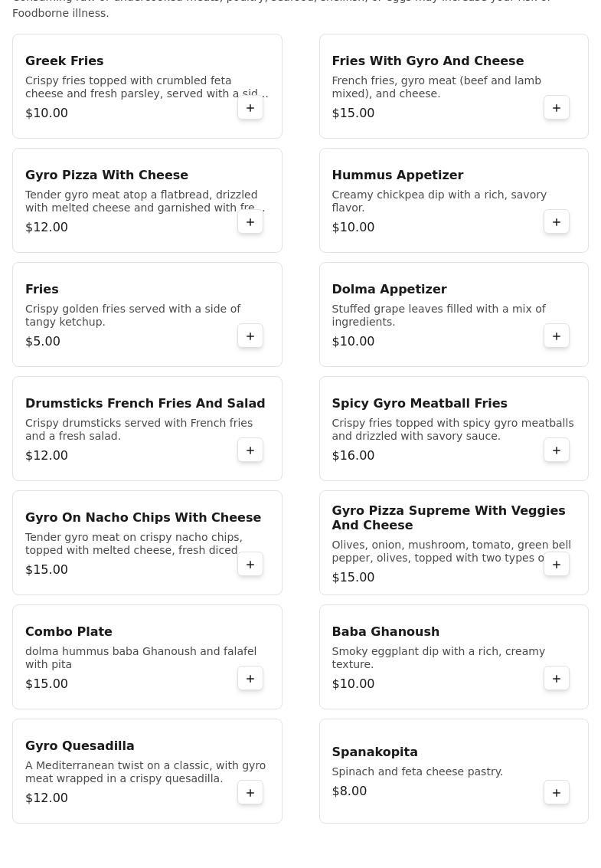Click the Gyro Quesadilla item name
The image size is (601, 868).
(x=80, y=745)
